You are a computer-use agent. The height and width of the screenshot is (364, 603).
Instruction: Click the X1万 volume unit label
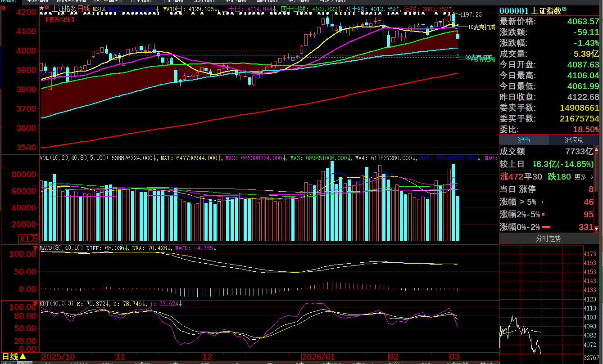click(x=28, y=238)
